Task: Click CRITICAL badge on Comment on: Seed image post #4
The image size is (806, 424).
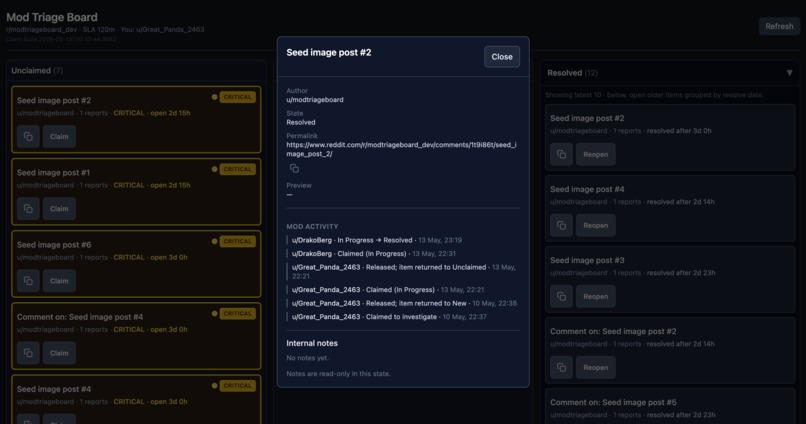Action: coord(237,314)
